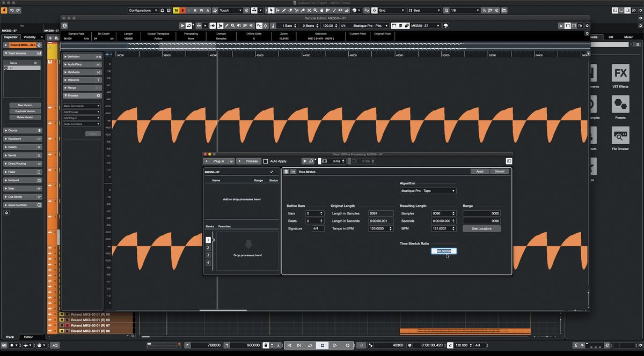Click the Scrub speaker tool icon

(341, 10)
